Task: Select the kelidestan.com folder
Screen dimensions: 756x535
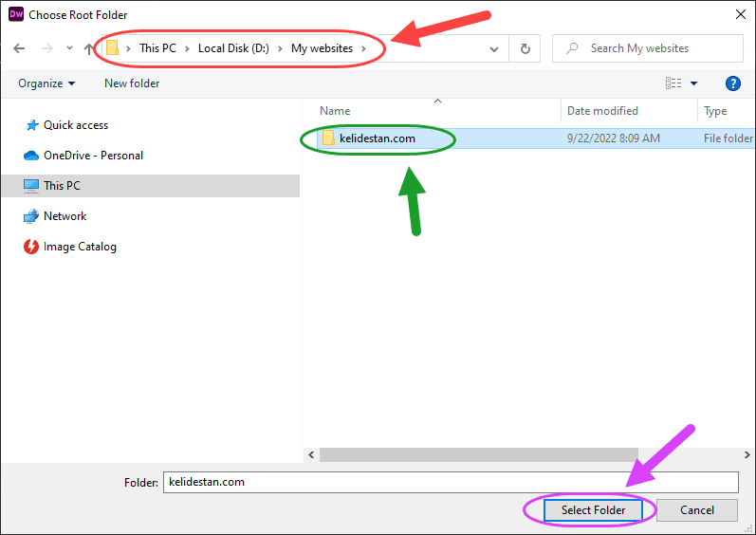Action: (x=377, y=138)
